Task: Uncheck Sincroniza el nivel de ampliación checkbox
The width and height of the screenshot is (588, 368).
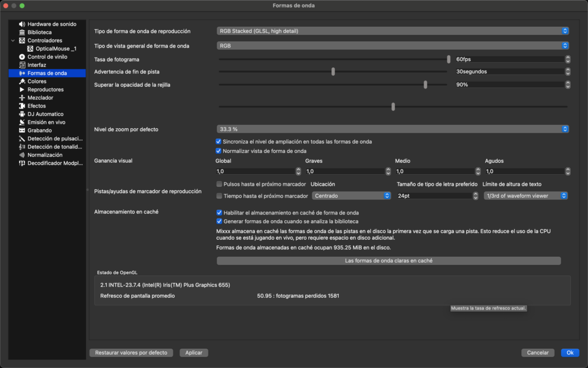Action: coord(218,141)
